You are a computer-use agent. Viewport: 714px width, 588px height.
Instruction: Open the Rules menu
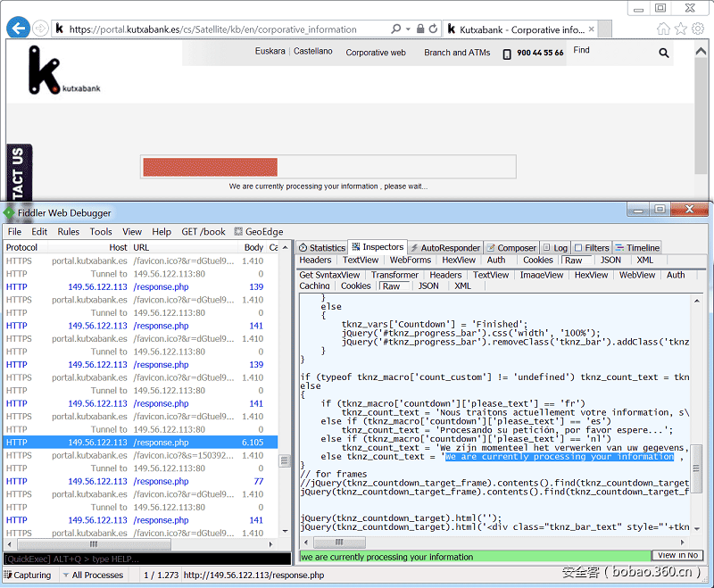click(69, 232)
